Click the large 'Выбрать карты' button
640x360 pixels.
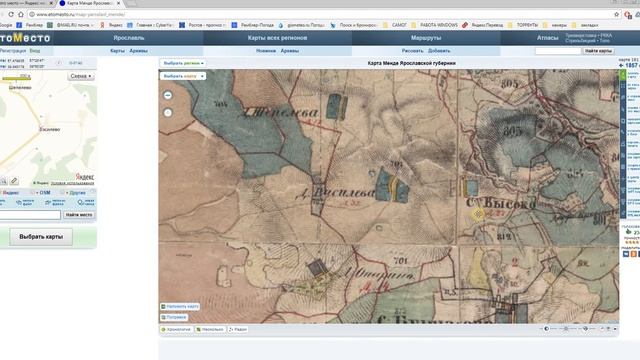tap(41, 237)
